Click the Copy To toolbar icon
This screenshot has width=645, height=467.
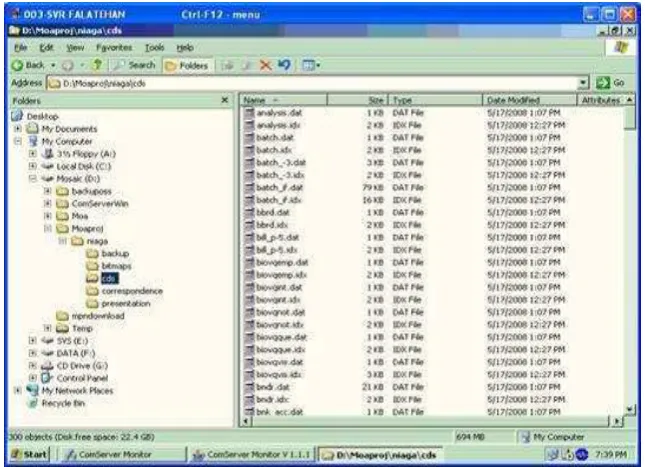pyautogui.click(x=246, y=65)
